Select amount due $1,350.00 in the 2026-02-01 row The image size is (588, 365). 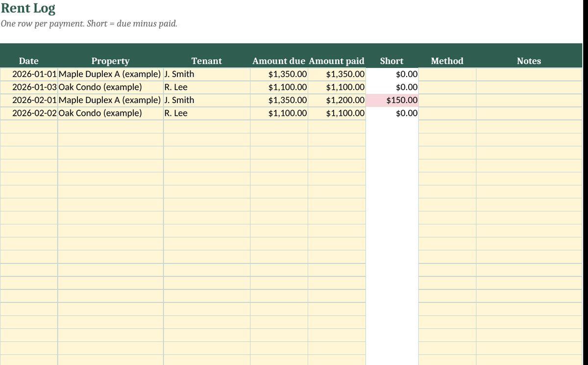(279, 100)
